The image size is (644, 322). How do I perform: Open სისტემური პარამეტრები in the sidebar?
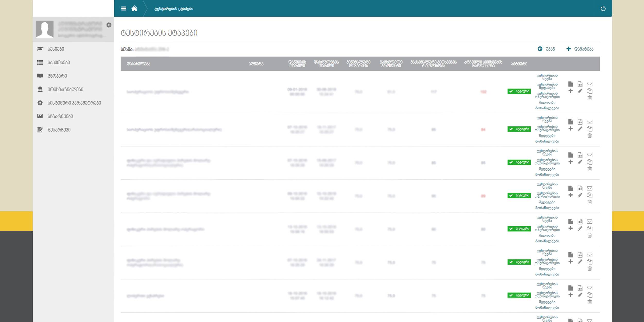[x=74, y=103]
